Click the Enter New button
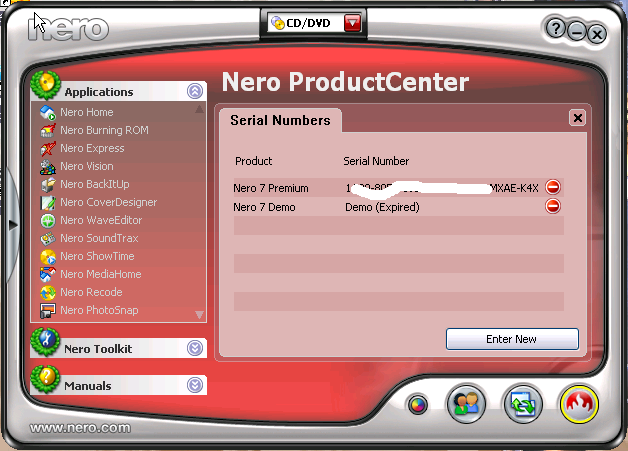The width and height of the screenshot is (628, 451). point(512,339)
